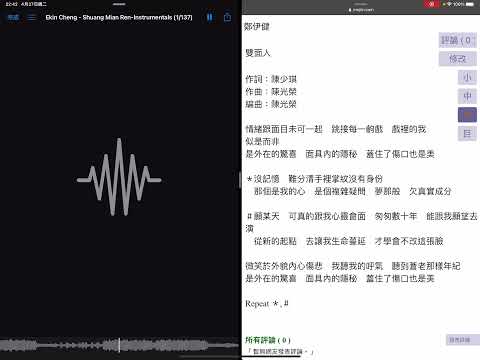Tap the multitasking handle above the audio player
Image resolution: width=480 pixels, height=360 pixels.
point(119,4)
